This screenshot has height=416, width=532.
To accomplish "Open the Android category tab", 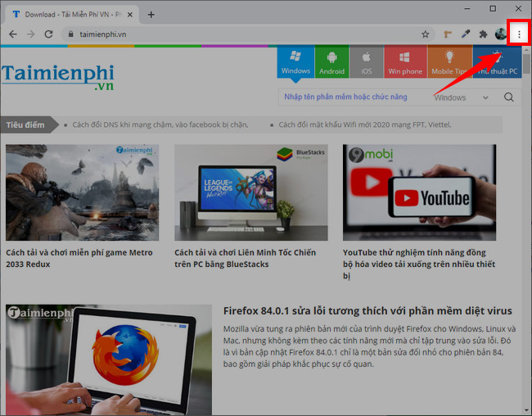I will tap(331, 62).
